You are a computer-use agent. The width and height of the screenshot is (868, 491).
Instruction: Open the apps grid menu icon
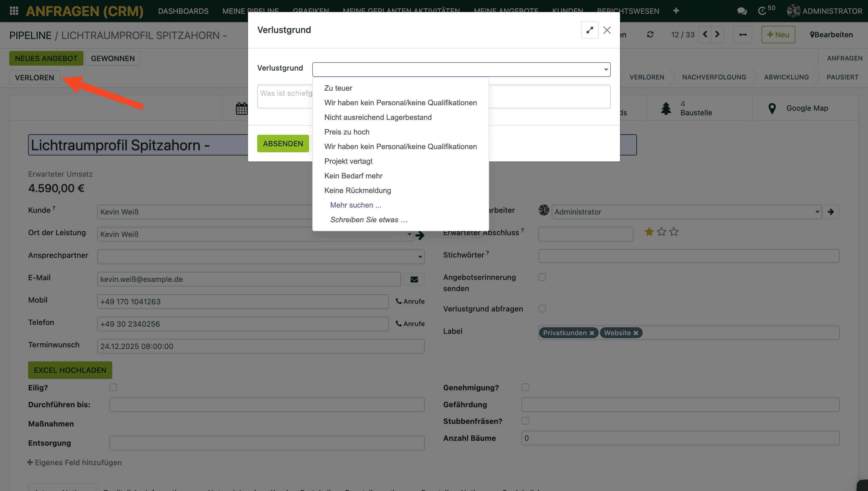coord(14,11)
